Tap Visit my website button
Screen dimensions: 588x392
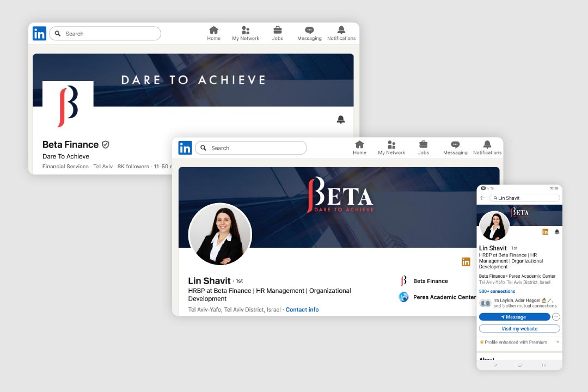point(519,329)
